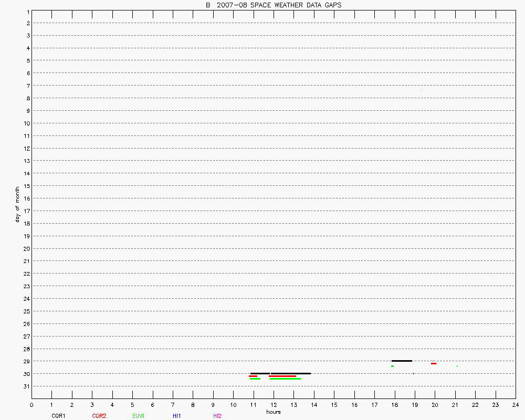Click the day 15 label on the y-axis
The image size is (525, 420).
26,186
